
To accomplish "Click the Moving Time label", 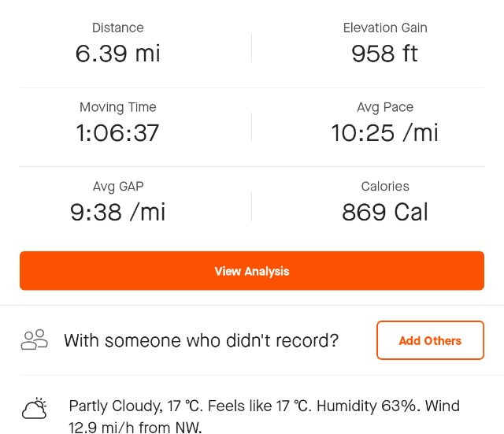I will tap(117, 107).
